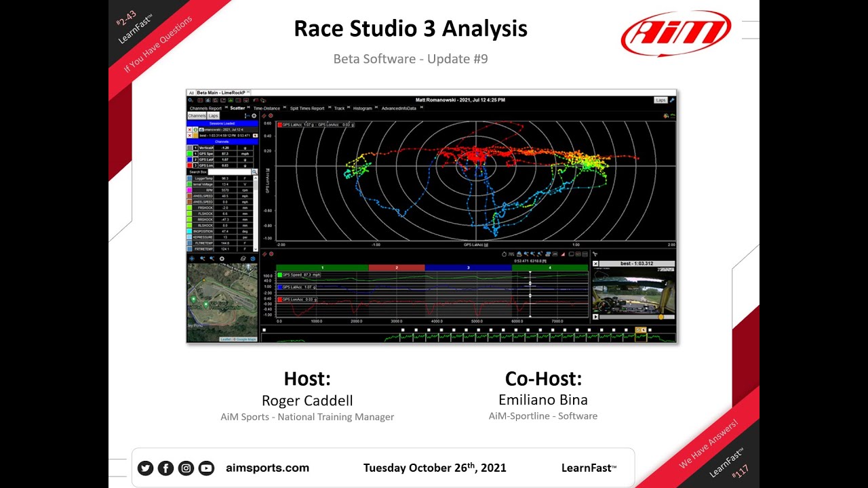Click the video progress slider knob

[660, 317]
